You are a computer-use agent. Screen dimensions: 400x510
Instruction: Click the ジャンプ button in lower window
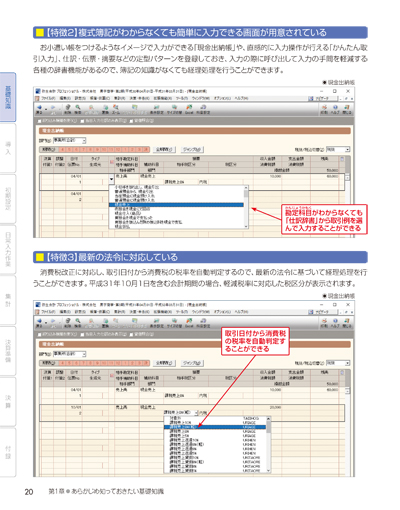click(192, 363)
